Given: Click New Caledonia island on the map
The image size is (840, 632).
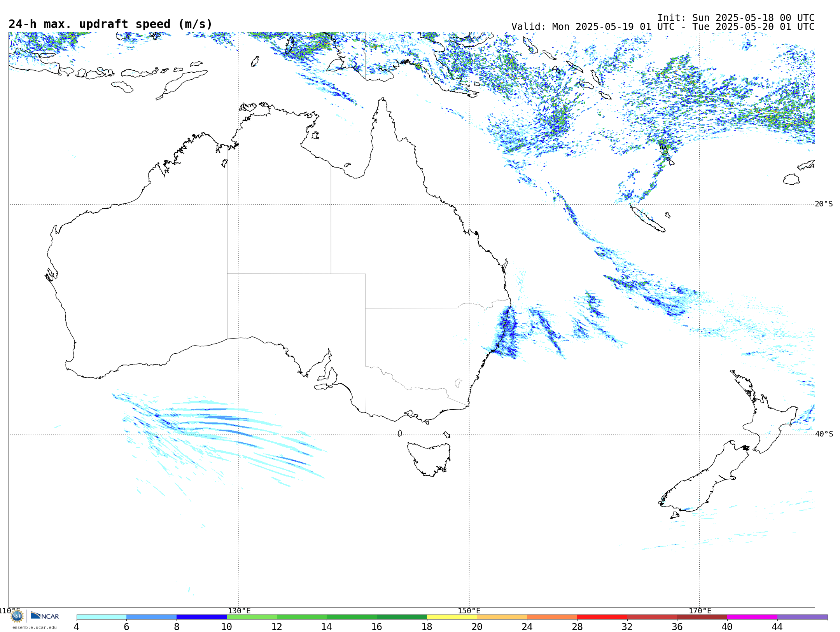Looking at the screenshot, I should point(647,219).
